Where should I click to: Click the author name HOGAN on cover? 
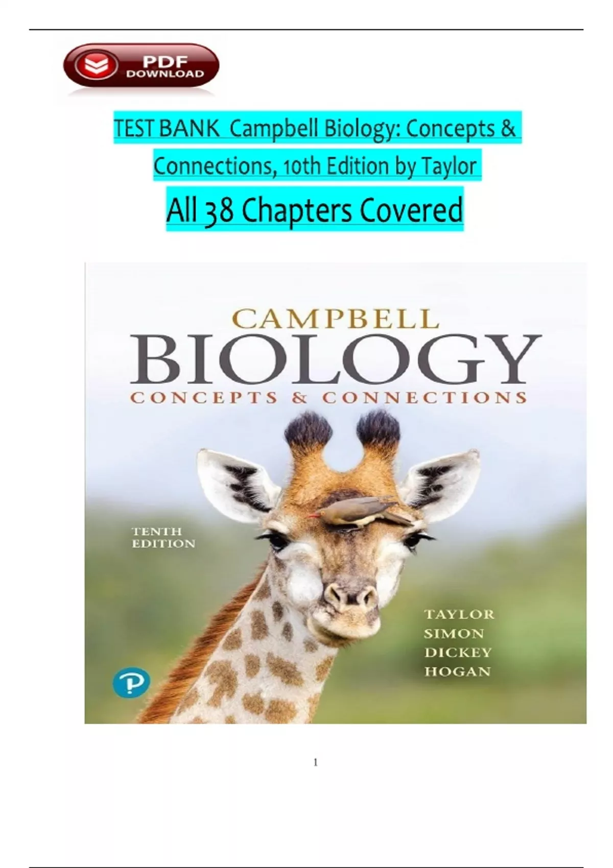[457, 671]
